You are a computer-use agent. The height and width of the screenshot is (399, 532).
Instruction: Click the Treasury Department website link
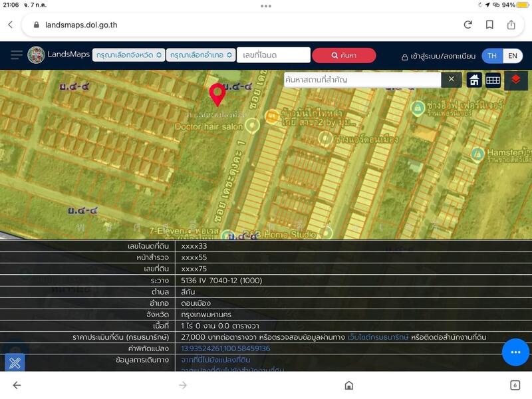click(378, 337)
